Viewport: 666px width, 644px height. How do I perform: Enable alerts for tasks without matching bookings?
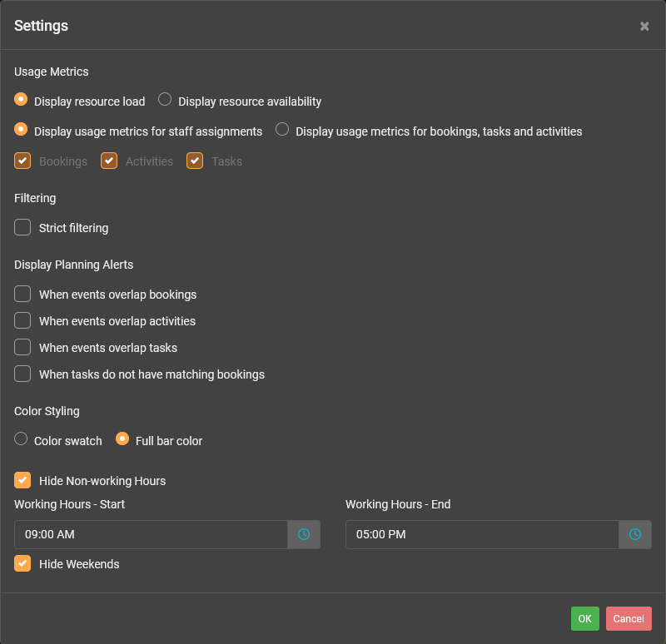tap(22, 374)
